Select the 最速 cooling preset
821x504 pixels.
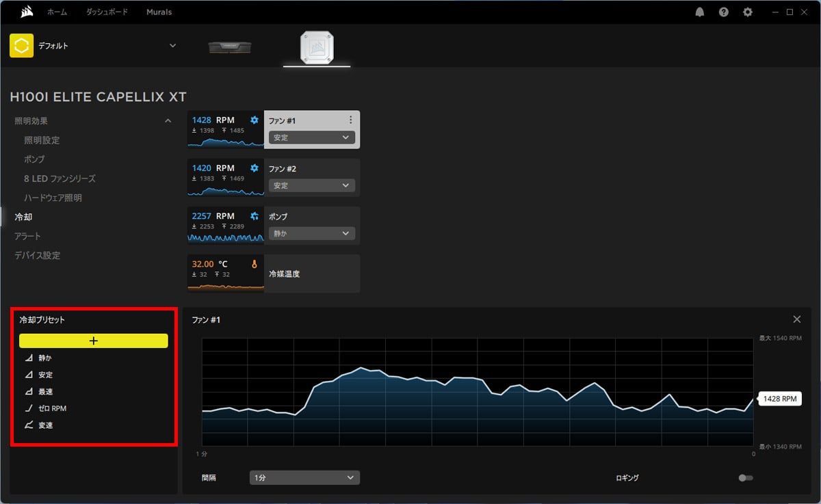tap(45, 391)
